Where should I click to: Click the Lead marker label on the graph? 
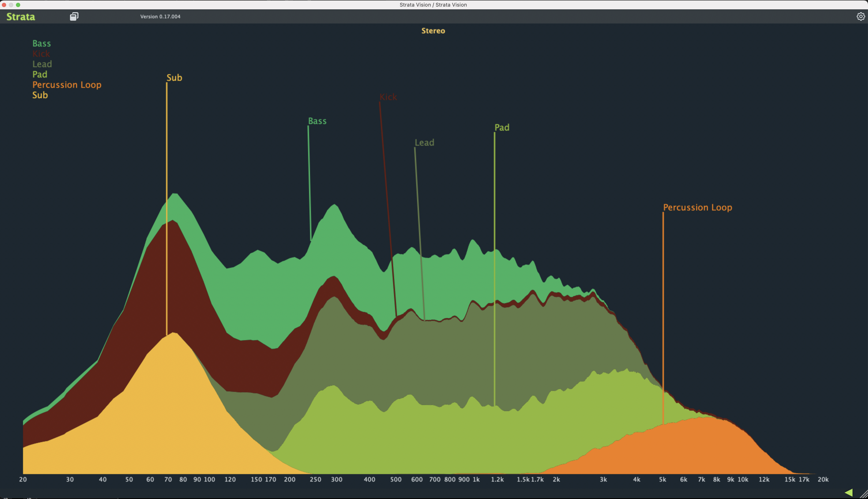pos(424,143)
